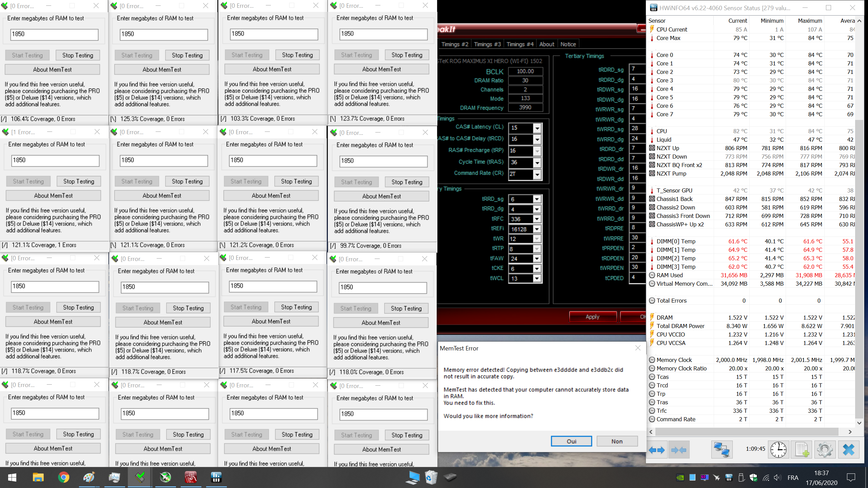Click Oui in the MemTest Error dialog

[x=571, y=441]
